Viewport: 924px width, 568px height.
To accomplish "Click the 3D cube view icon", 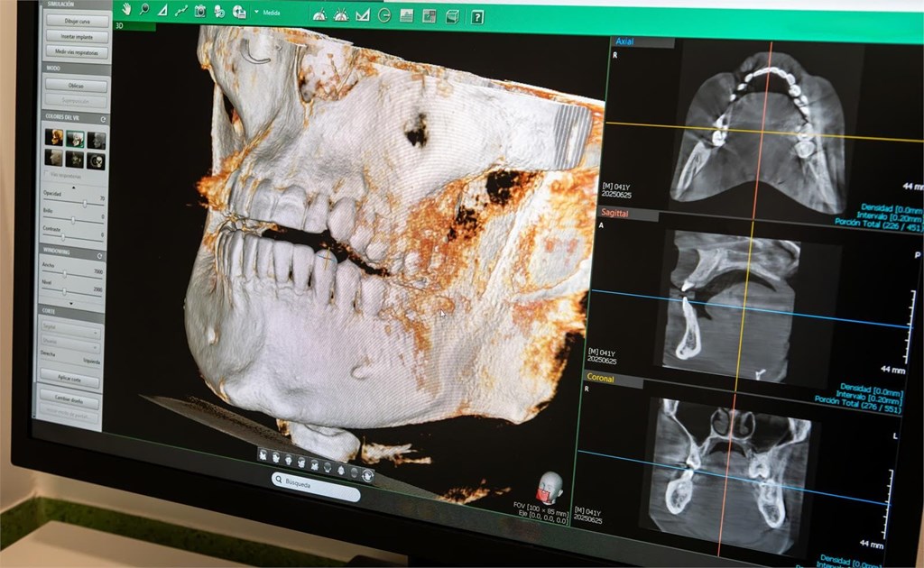I will (x=452, y=16).
